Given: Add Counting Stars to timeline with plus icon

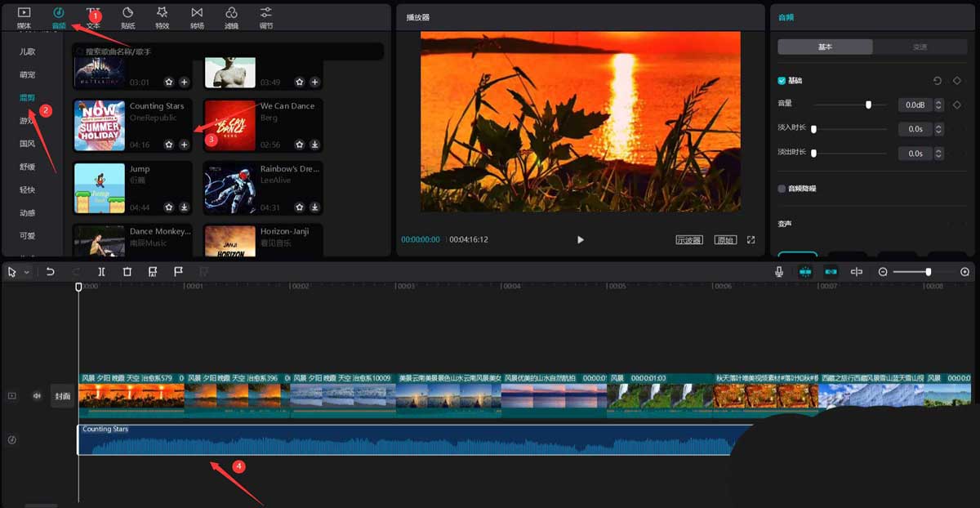Looking at the screenshot, I should pyautogui.click(x=185, y=145).
